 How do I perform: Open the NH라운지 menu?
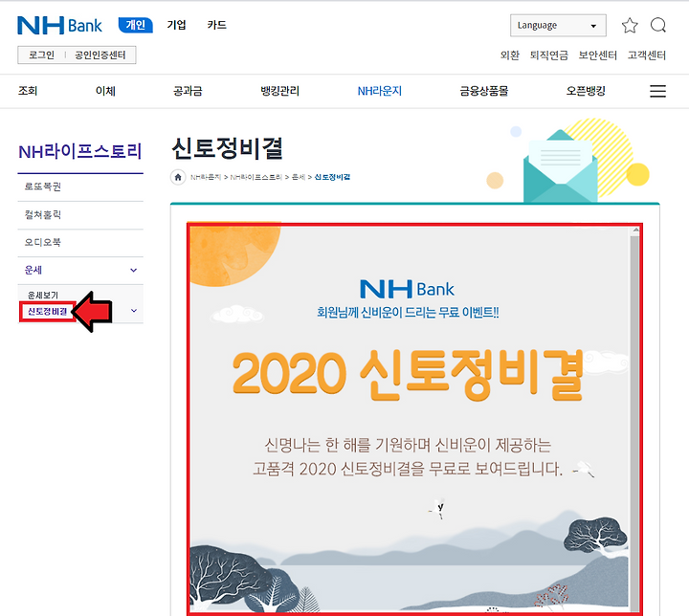pyautogui.click(x=380, y=91)
